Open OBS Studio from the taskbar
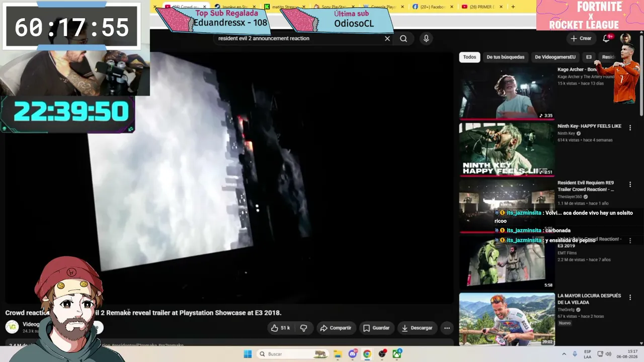The image size is (644, 362). [x=382, y=354]
